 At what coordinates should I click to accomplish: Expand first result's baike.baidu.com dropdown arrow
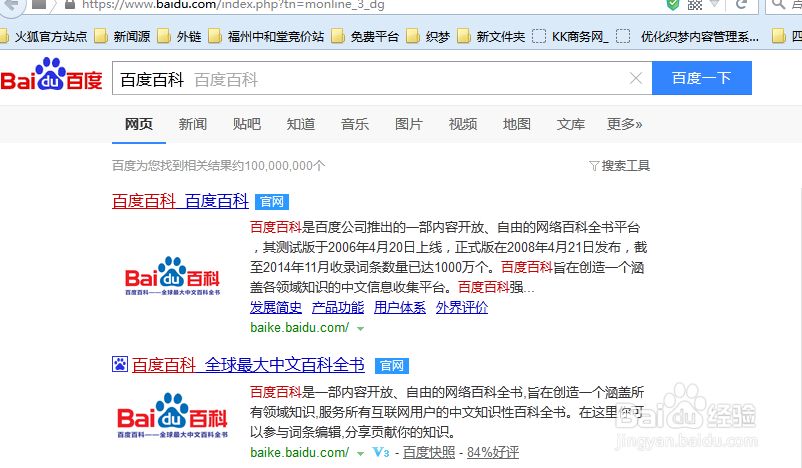361,329
